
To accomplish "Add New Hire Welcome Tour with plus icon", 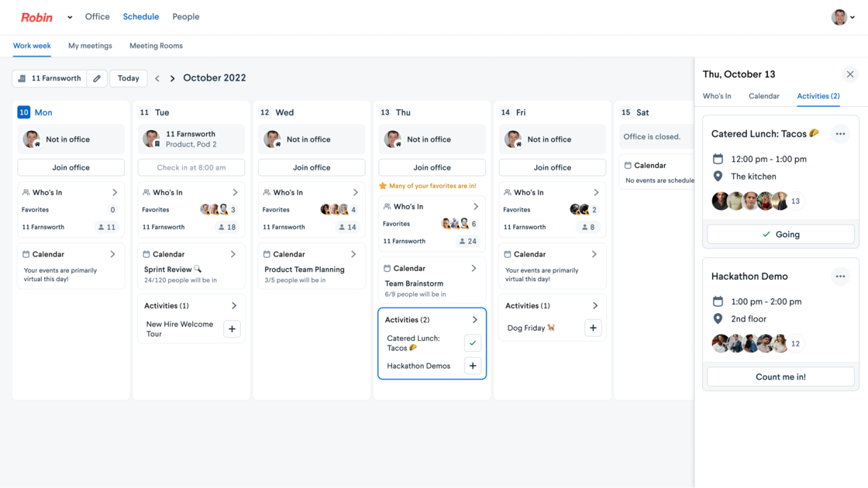I will [232, 329].
